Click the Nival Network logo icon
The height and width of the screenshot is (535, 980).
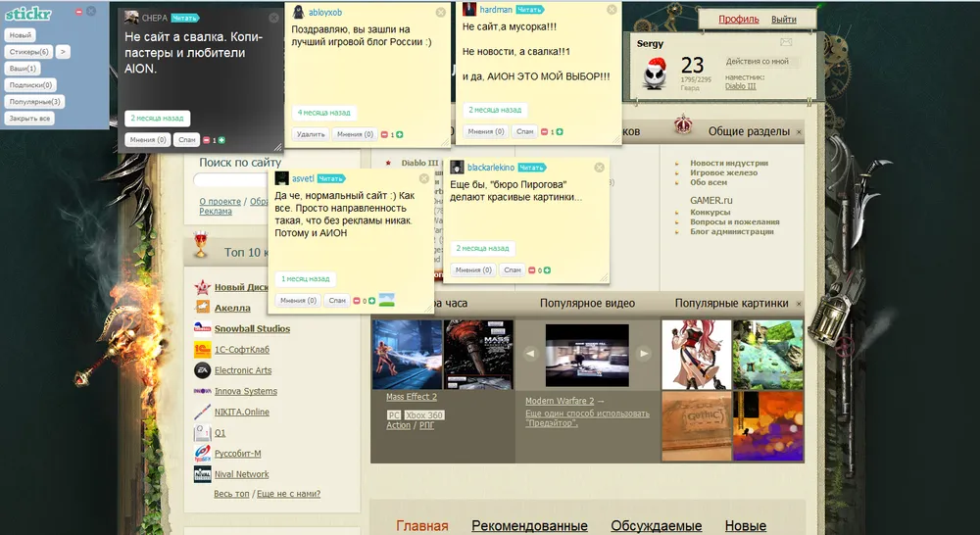pyautogui.click(x=202, y=474)
